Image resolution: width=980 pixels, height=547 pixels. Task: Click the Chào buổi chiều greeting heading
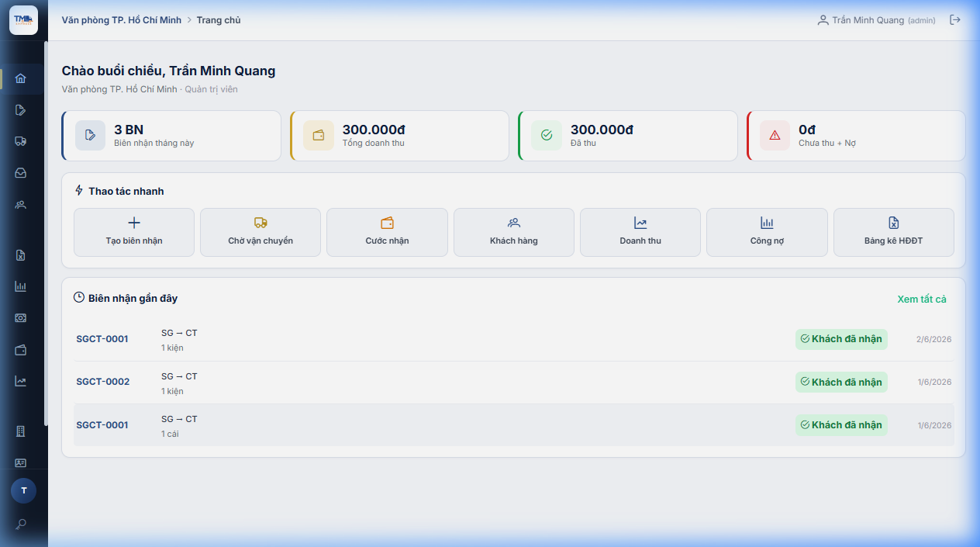[x=168, y=71]
